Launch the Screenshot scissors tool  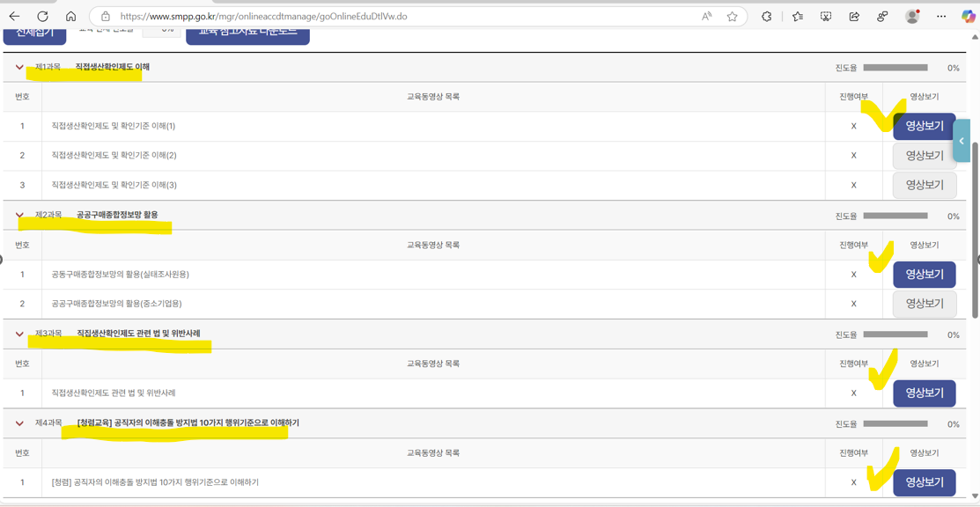(826, 17)
